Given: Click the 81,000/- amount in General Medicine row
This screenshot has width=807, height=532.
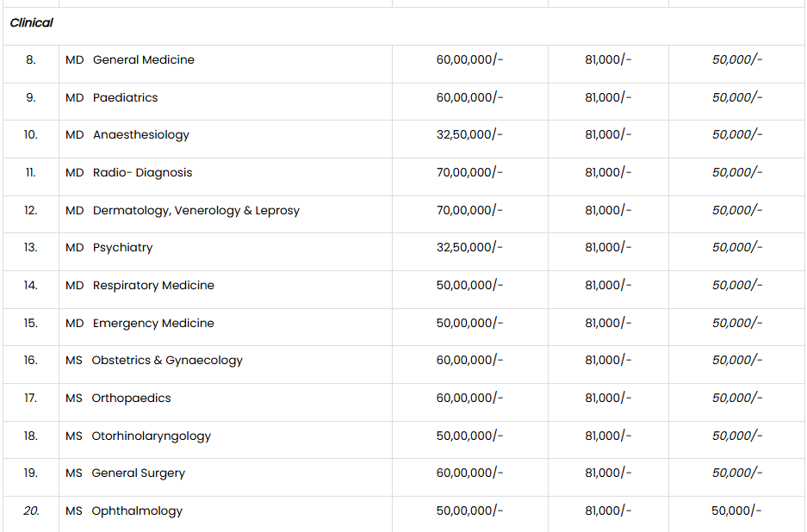Looking at the screenshot, I should [x=607, y=60].
